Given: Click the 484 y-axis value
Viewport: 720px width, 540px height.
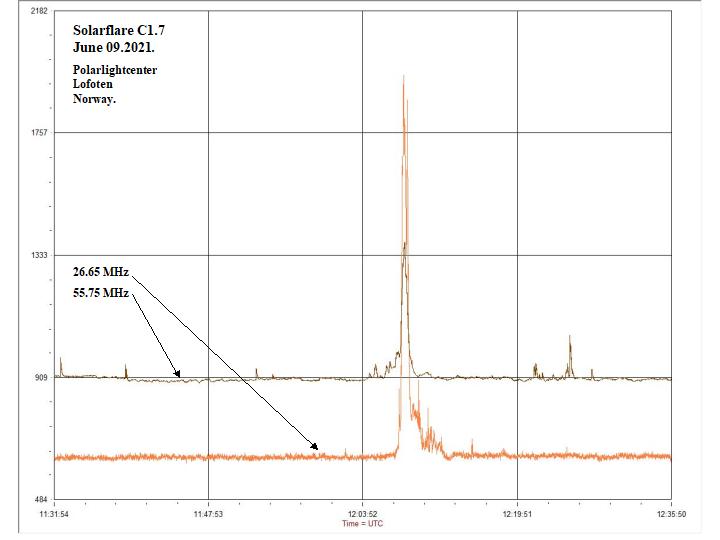Looking at the screenshot, I should pos(41,499).
